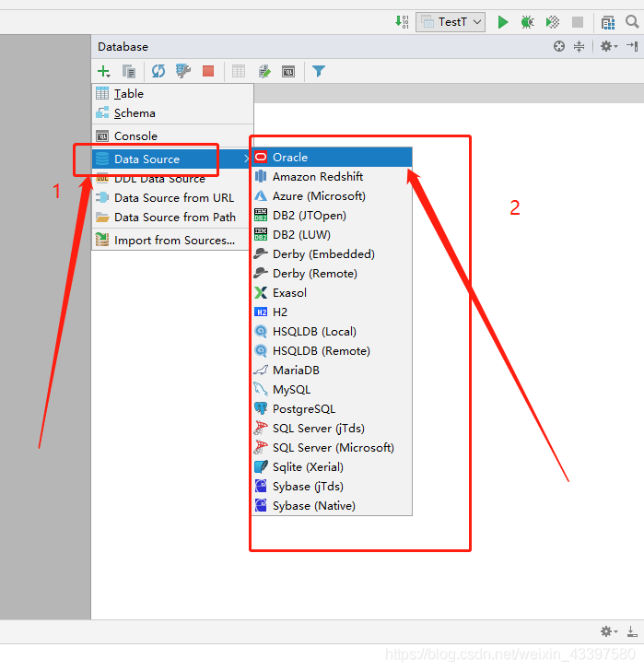Open the bottom status gear menu
The width and height of the screenshot is (644, 671).
tap(608, 631)
